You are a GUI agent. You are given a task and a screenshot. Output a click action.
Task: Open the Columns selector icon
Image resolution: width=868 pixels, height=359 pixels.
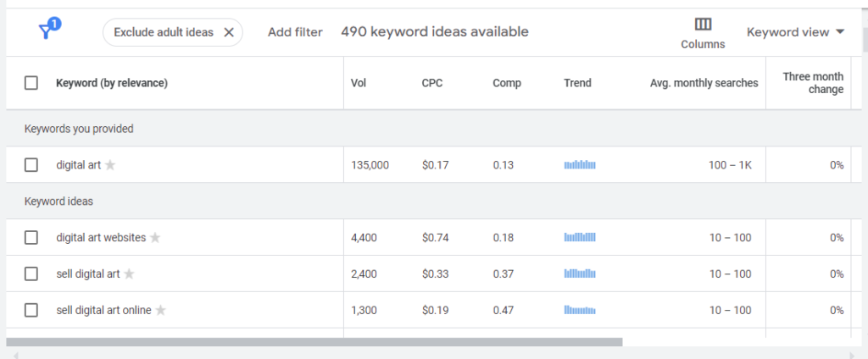click(703, 25)
